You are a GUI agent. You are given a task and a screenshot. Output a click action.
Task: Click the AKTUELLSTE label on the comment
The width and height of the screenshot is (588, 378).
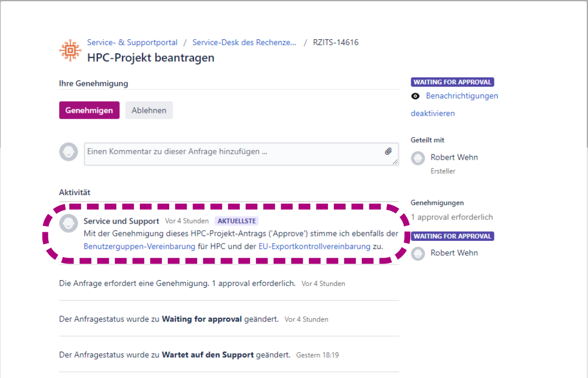(236, 221)
